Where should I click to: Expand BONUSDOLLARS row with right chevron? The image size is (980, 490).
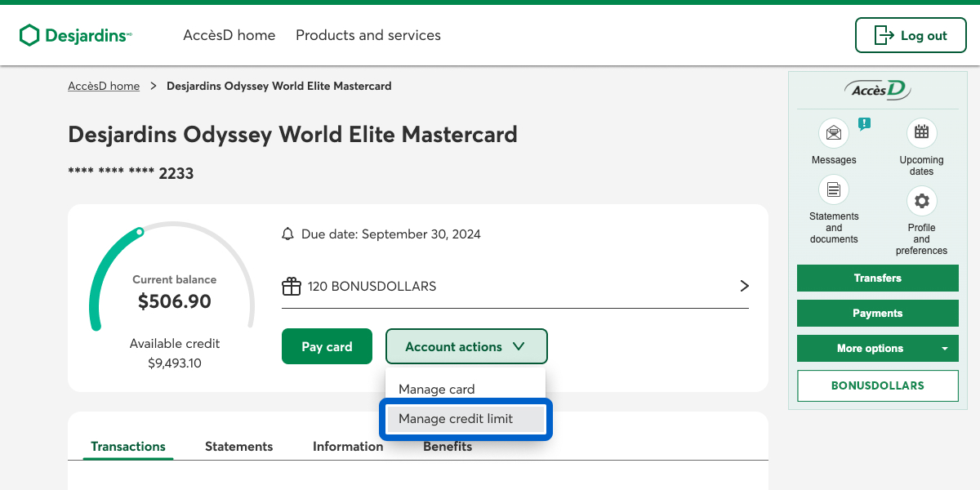tap(743, 286)
